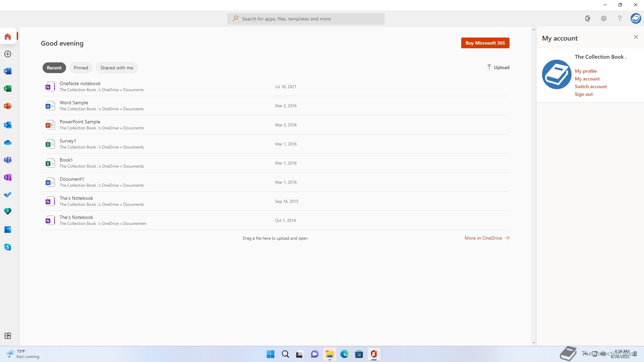Open Skype from the sidebar
Image resolution: width=644 pixels, height=362 pixels.
click(8, 247)
